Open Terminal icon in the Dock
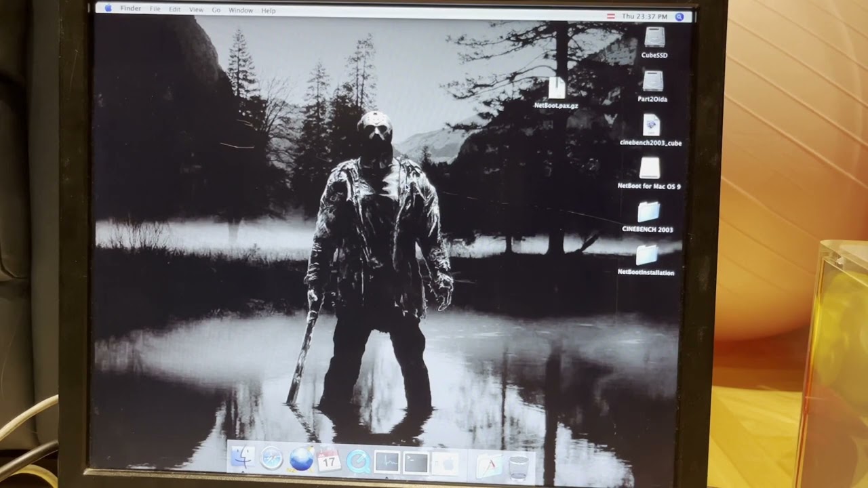The height and width of the screenshot is (488, 868). [x=416, y=463]
